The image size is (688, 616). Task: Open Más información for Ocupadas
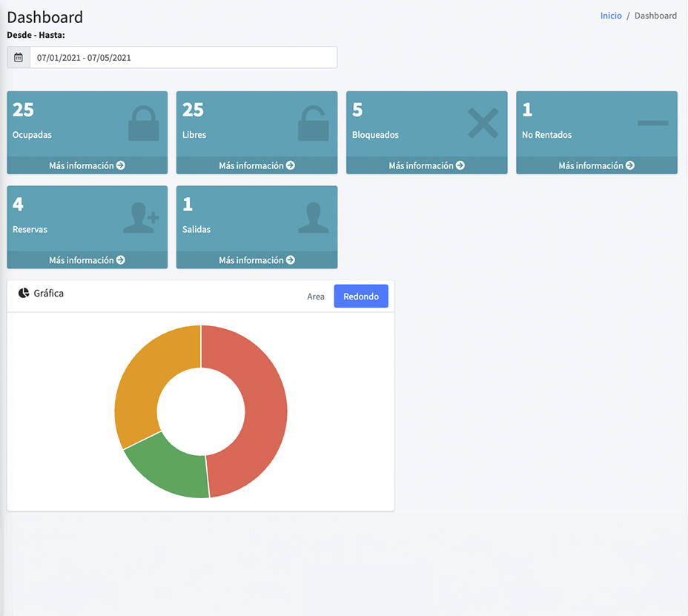(x=87, y=166)
